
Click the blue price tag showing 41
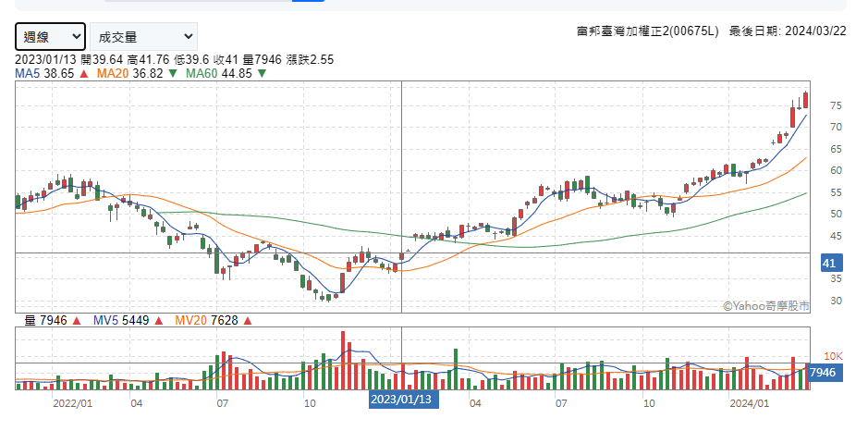(x=829, y=265)
